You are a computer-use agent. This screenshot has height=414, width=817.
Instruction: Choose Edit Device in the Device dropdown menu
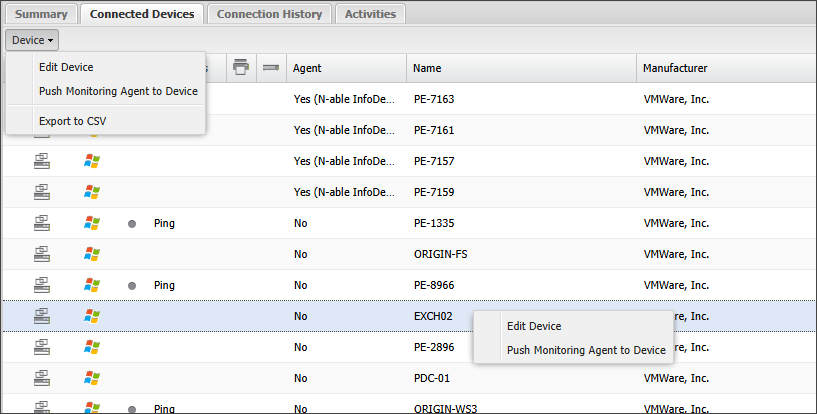(x=66, y=67)
